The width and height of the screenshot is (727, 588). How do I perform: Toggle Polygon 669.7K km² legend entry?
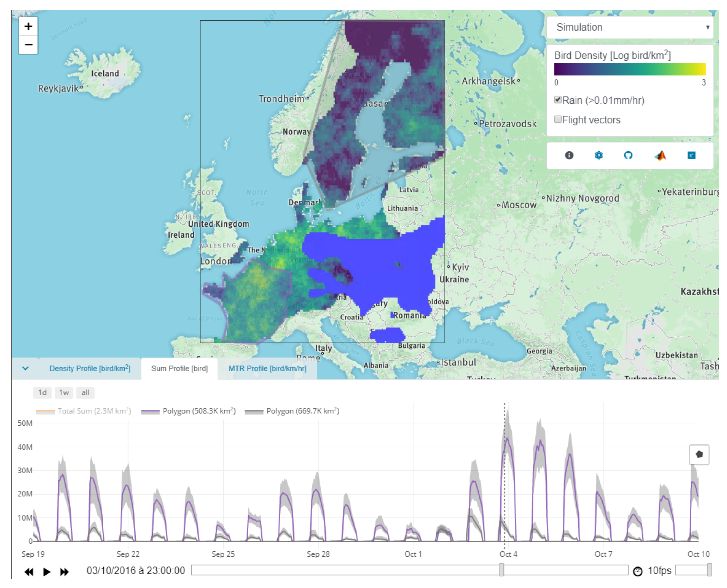click(x=292, y=411)
